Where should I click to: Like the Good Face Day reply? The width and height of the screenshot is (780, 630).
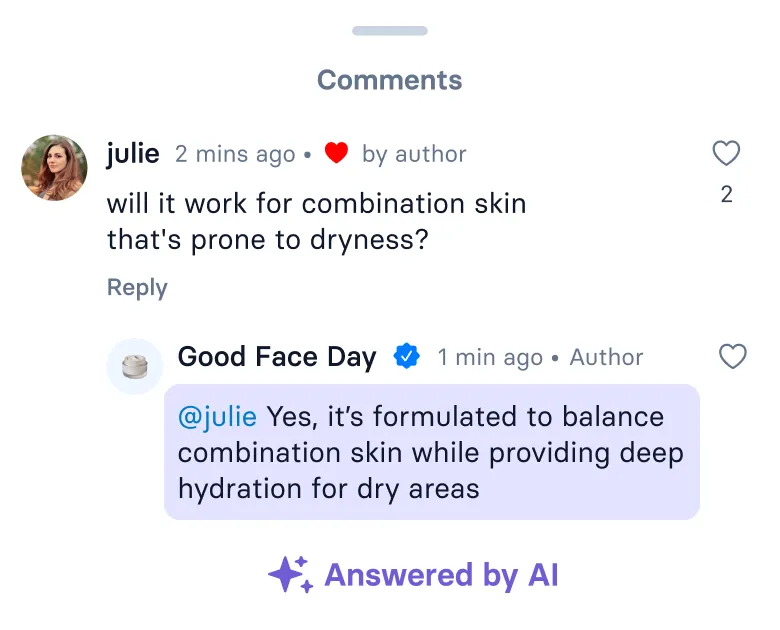(x=733, y=356)
